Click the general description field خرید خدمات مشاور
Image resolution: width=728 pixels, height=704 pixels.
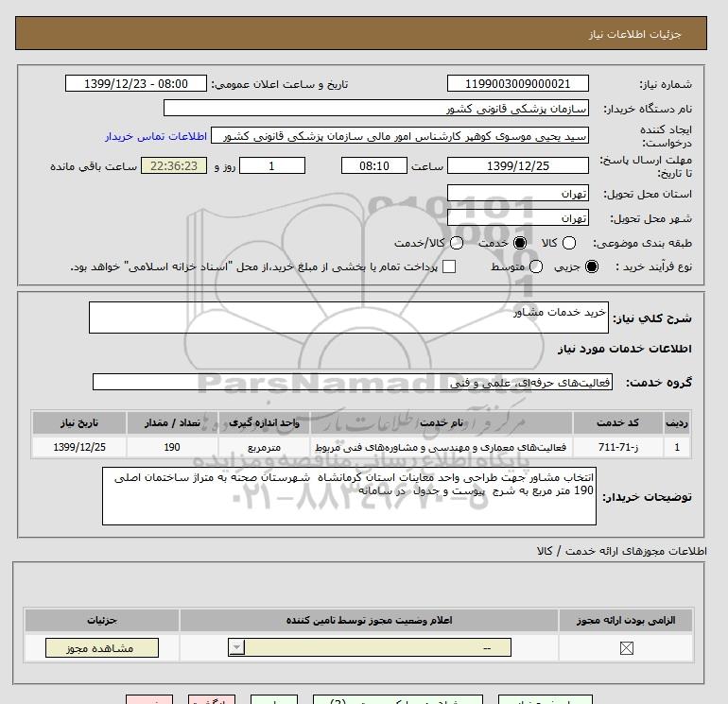pos(349,318)
